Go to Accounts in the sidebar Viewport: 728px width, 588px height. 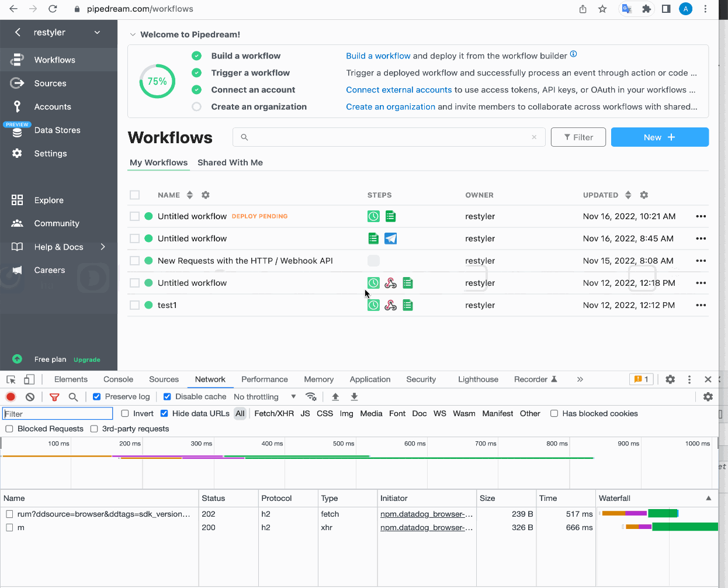click(x=58, y=106)
